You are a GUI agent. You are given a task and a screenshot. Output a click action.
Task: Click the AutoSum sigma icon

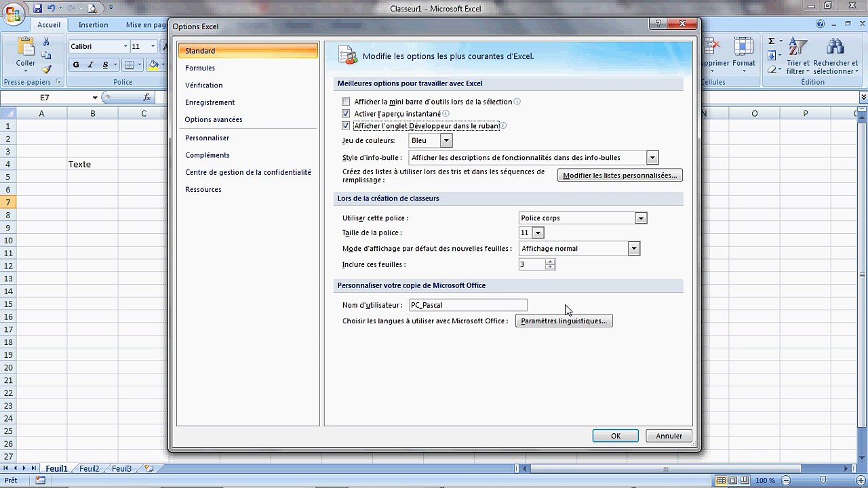[771, 41]
